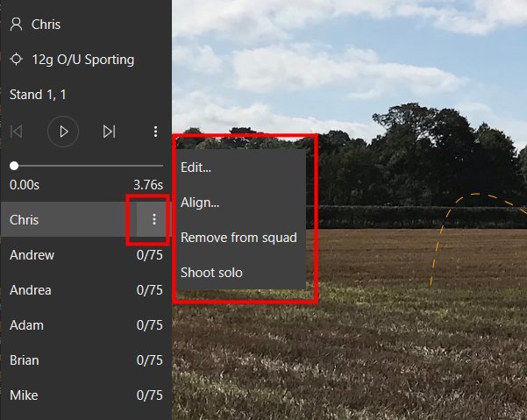Choose Align... in the context menu
The width and height of the screenshot is (527, 420).
[x=200, y=203]
